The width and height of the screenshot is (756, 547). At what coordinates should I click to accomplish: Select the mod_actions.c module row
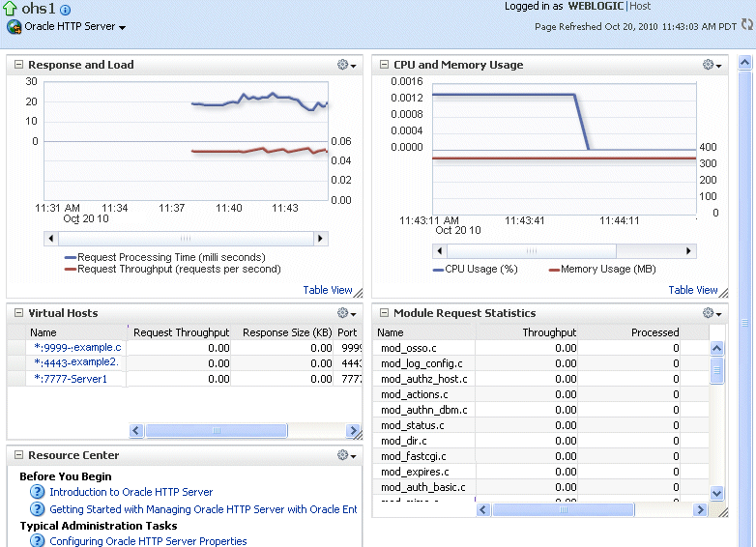tap(541, 394)
